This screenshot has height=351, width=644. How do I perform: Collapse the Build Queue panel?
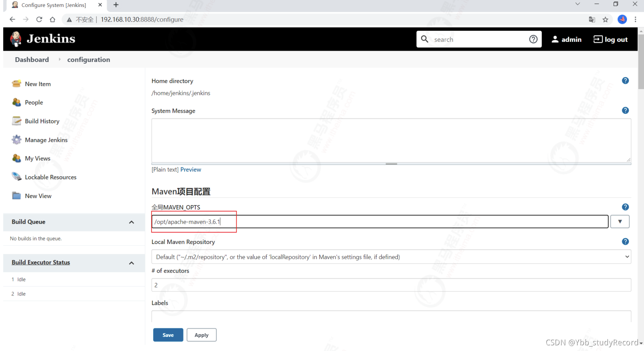(x=132, y=222)
